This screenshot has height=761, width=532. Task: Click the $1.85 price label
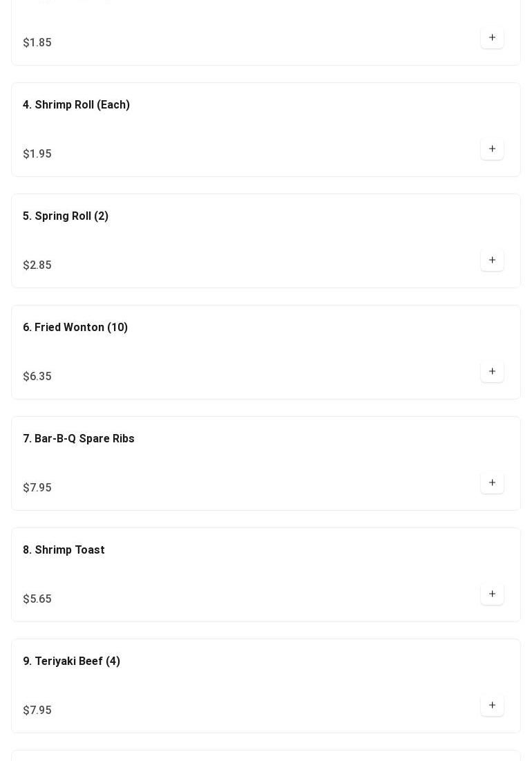(x=37, y=43)
